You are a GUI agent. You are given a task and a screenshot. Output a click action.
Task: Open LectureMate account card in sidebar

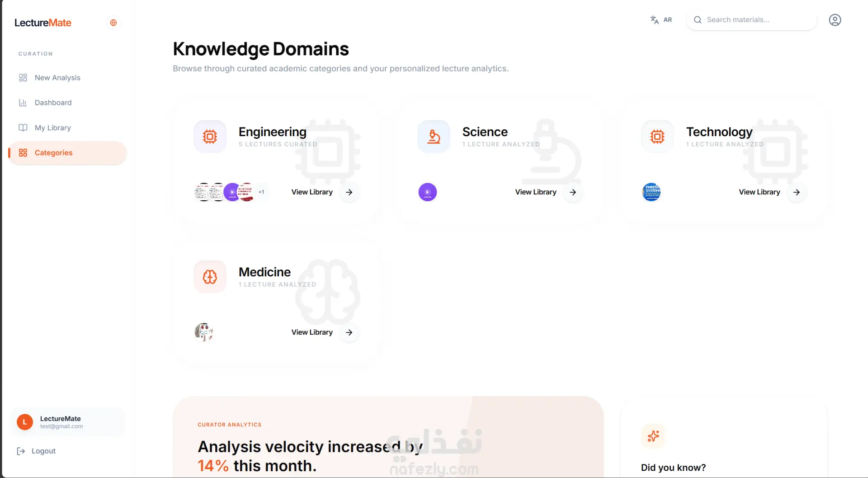[67, 422]
